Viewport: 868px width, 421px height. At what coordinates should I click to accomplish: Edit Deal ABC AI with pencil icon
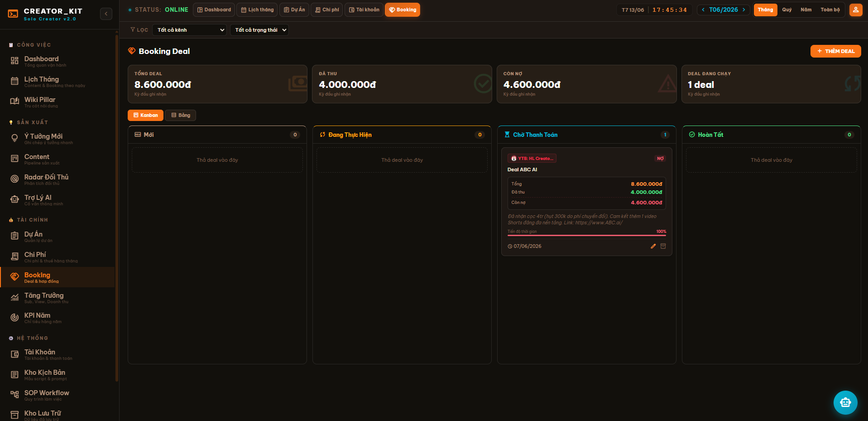click(653, 246)
